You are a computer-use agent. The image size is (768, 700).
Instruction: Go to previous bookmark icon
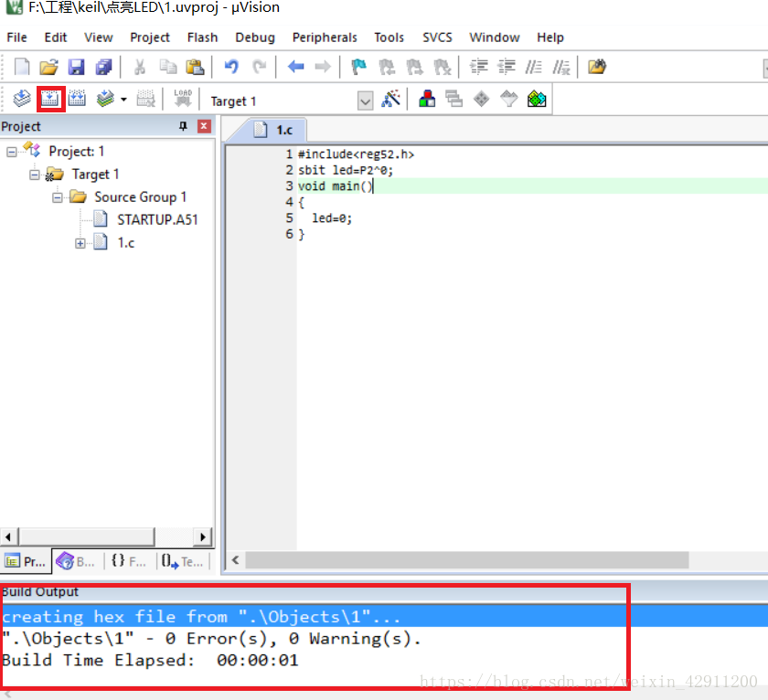[387, 67]
